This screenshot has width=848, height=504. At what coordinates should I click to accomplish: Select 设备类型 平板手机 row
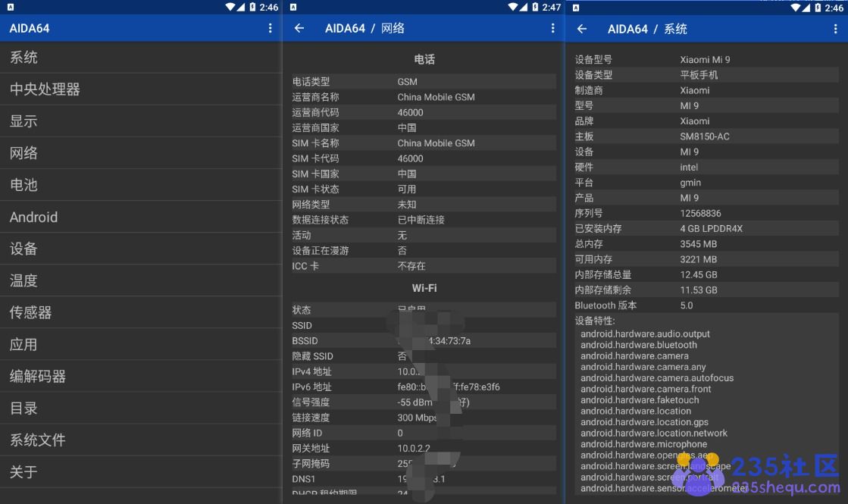point(706,74)
